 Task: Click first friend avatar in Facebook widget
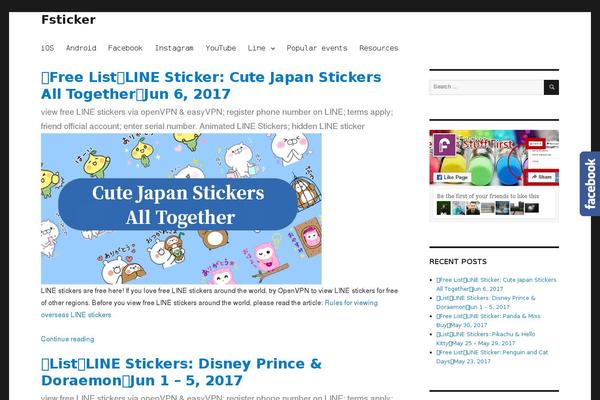pos(443,208)
